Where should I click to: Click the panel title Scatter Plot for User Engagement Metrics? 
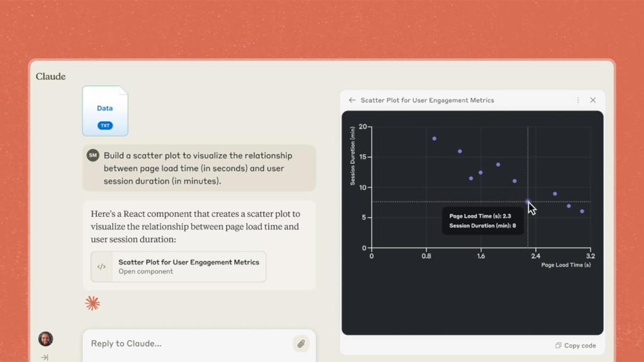click(428, 100)
